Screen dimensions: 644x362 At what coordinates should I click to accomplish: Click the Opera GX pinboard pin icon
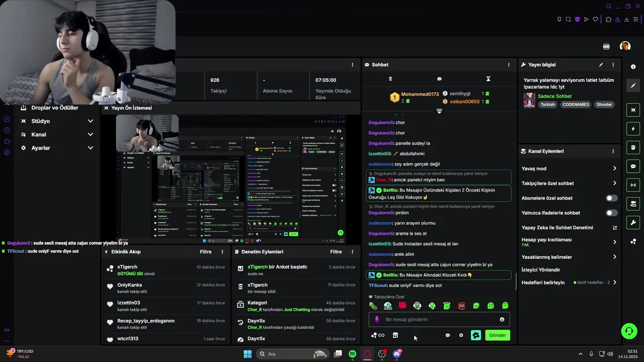[x=559, y=20]
